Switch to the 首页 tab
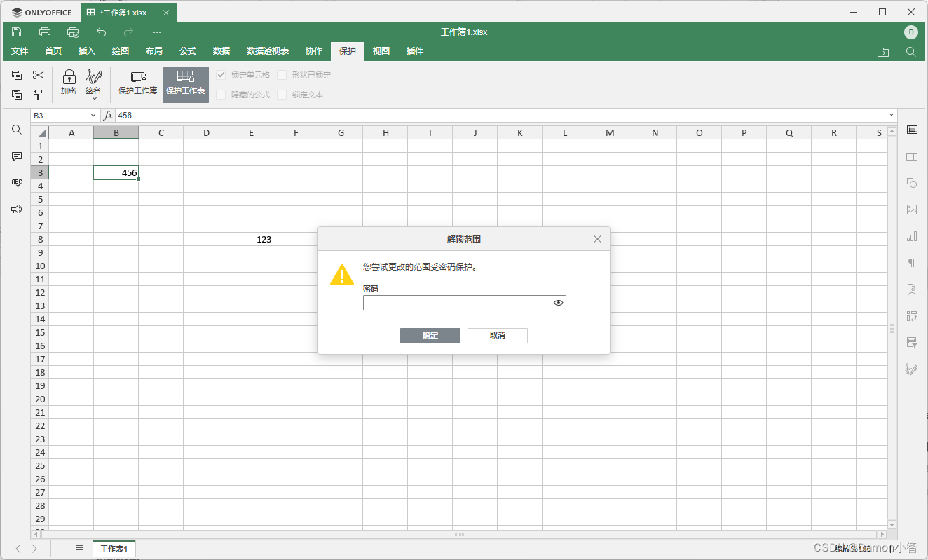 (x=53, y=51)
